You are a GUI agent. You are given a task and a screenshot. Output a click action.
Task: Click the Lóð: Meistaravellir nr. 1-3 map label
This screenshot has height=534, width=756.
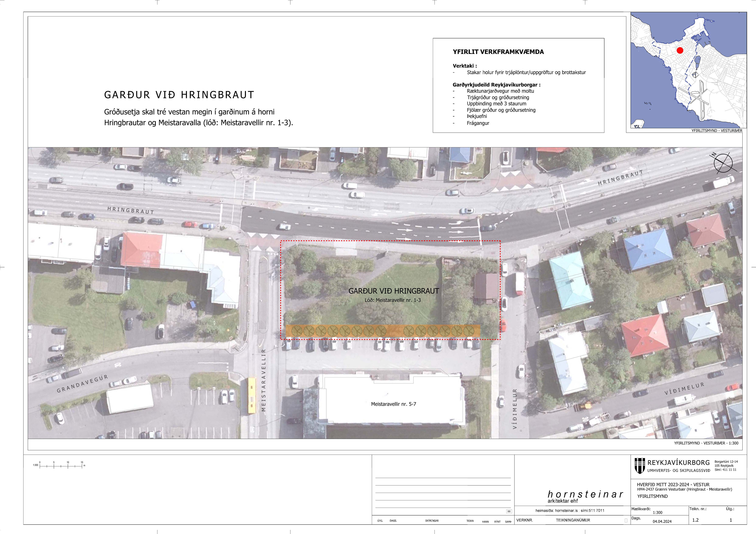pos(393,300)
